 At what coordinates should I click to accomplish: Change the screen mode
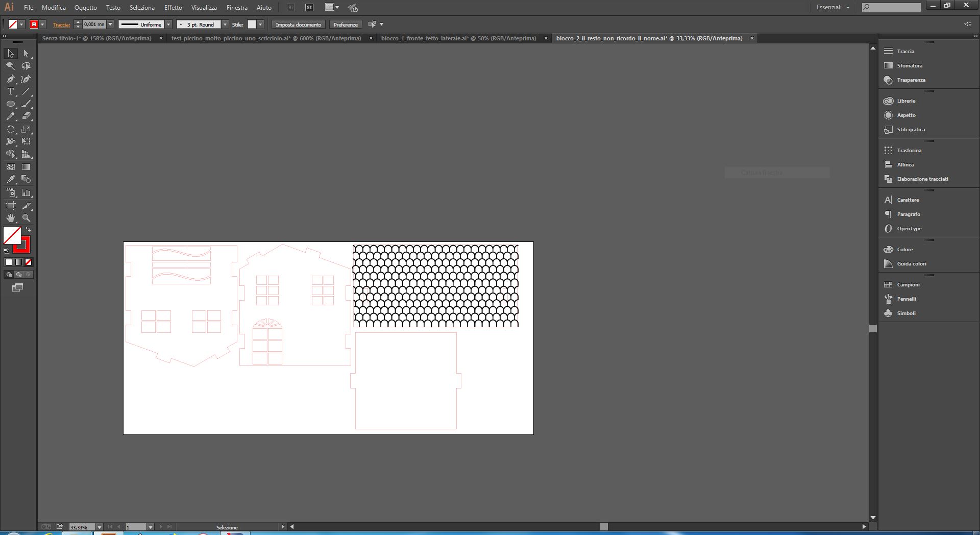click(17, 288)
